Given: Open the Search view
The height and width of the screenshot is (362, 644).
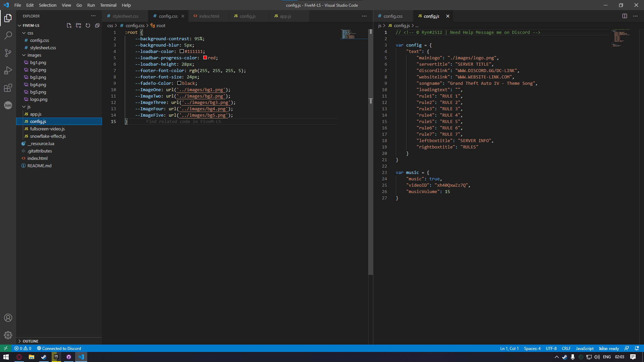Looking at the screenshot, I should [x=8, y=36].
